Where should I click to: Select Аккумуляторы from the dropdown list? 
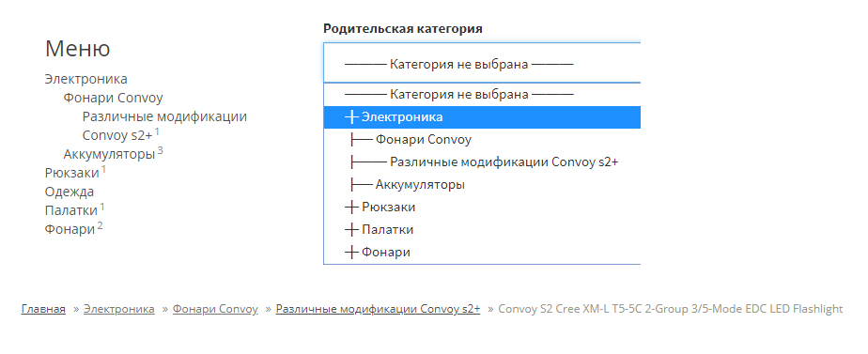(x=482, y=184)
